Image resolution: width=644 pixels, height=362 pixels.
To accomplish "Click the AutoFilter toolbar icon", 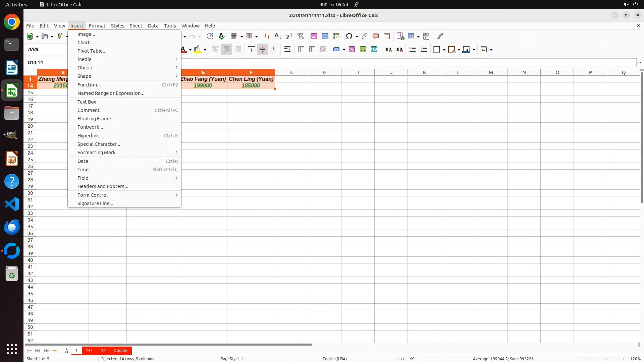I will [x=301, y=36].
